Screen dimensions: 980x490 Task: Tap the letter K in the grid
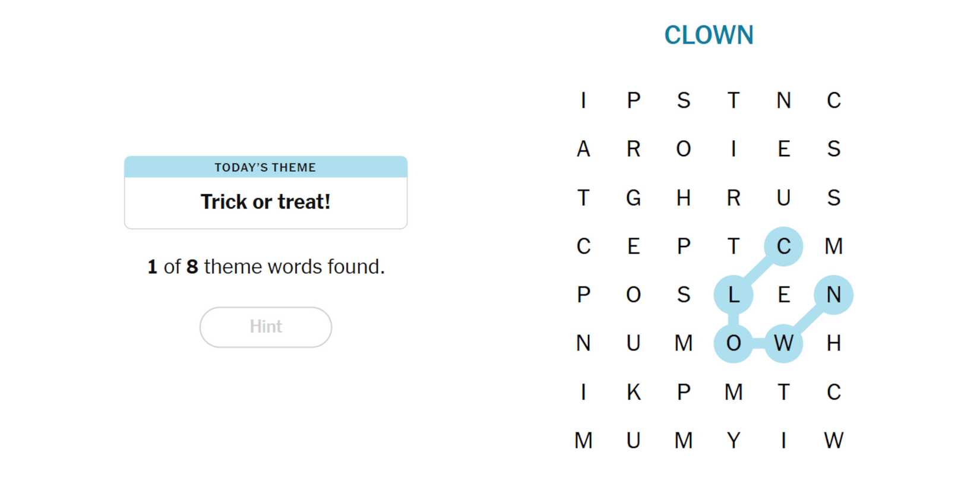pos(633,392)
